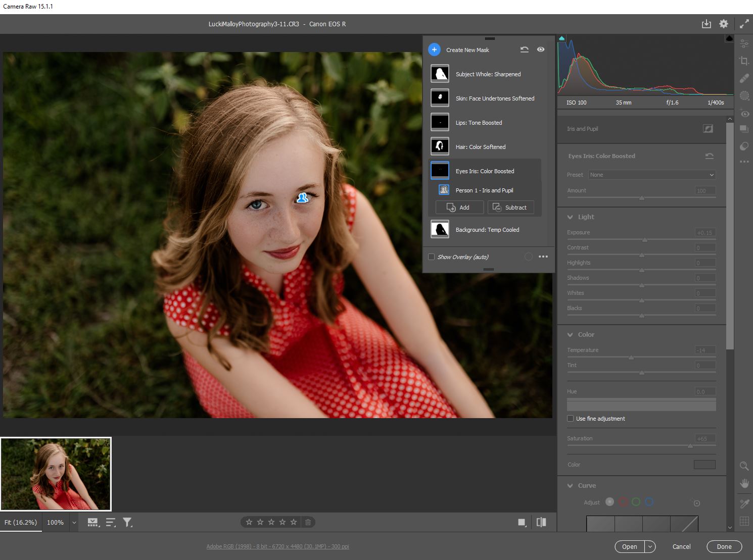Open zoom level dropdown arrow

tap(74, 523)
